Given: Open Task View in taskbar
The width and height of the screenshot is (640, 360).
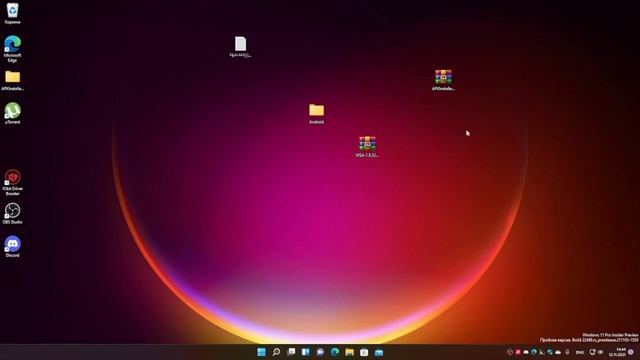Looking at the screenshot, I should click(x=291, y=352).
